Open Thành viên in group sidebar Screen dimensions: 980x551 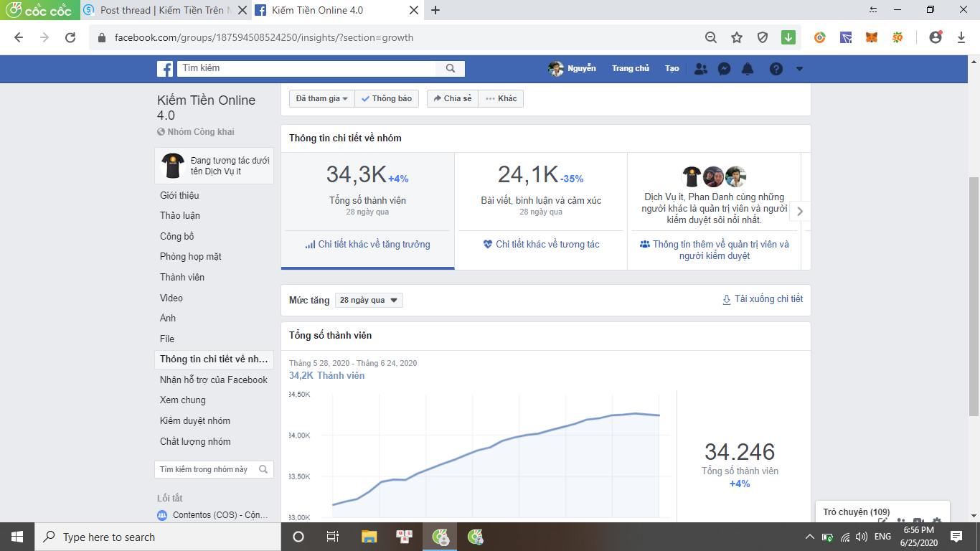pos(182,277)
